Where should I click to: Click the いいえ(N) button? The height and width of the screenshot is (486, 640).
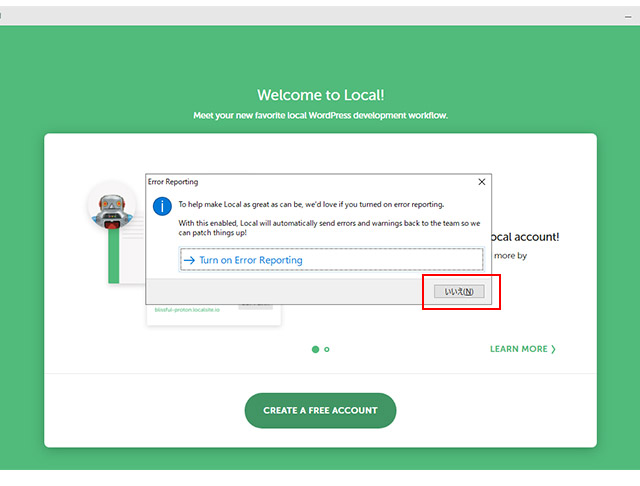tap(459, 291)
